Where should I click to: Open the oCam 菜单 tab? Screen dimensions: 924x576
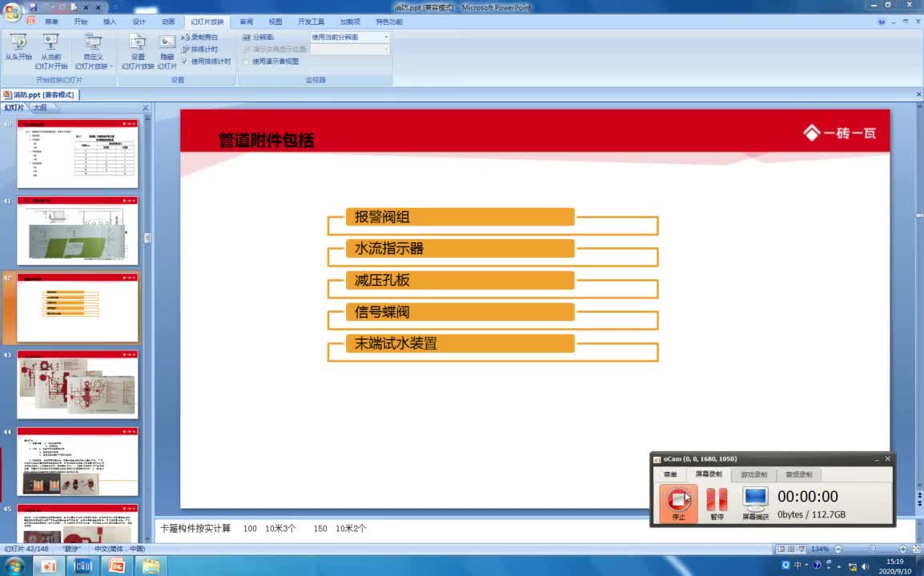pos(670,474)
